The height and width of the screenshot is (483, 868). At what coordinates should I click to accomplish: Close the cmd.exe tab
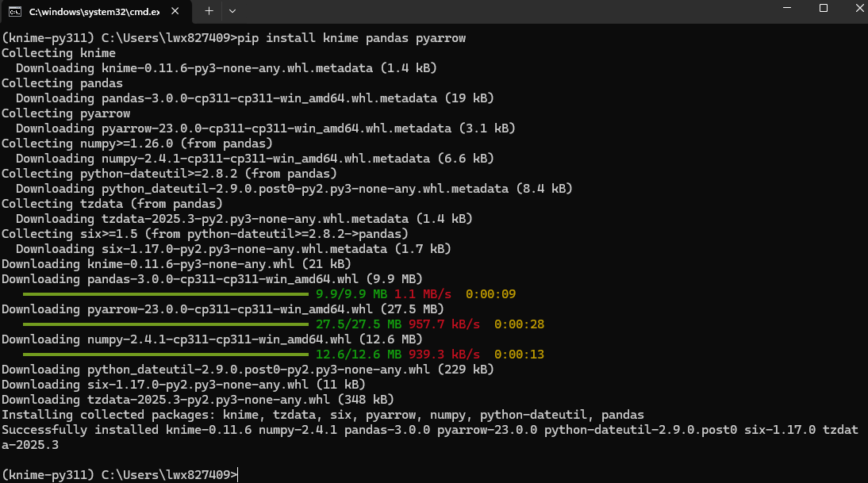175,11
